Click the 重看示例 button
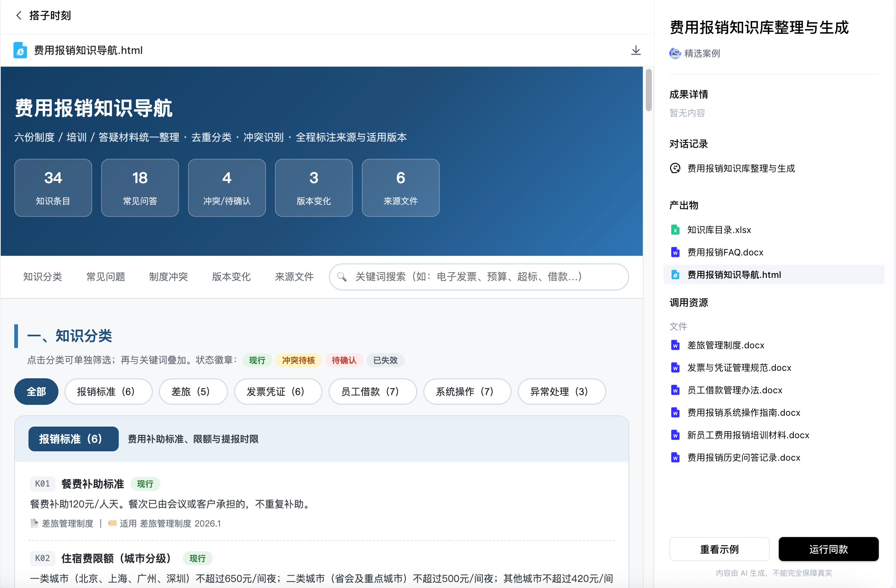896x588 pixels. click(719, 549)
